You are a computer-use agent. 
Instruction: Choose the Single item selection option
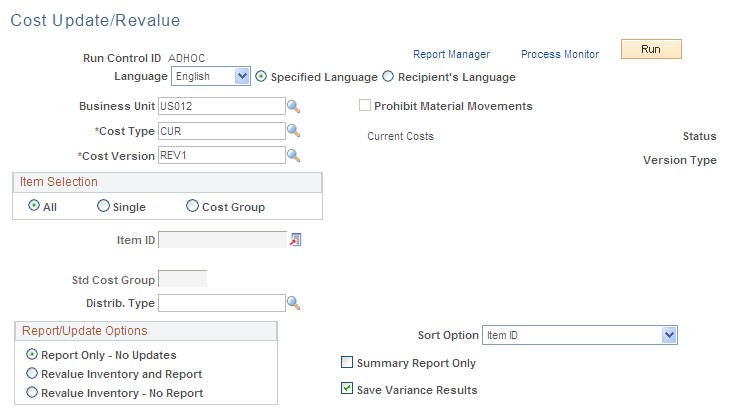tap(103, 206)
